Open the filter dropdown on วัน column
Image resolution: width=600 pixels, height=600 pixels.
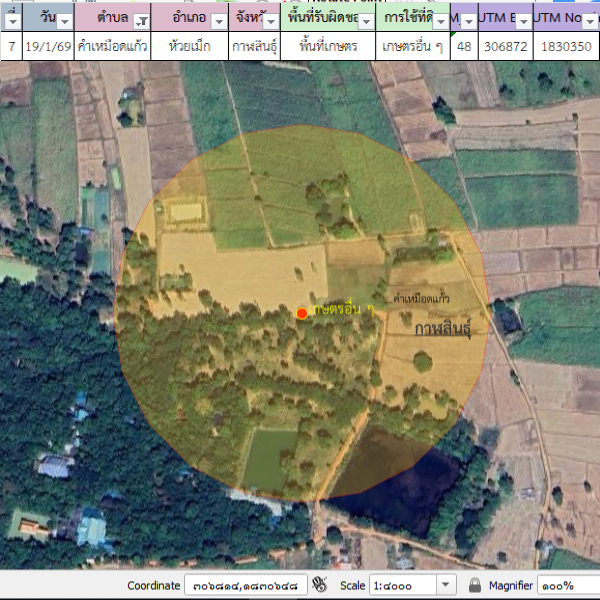point(65,21)
